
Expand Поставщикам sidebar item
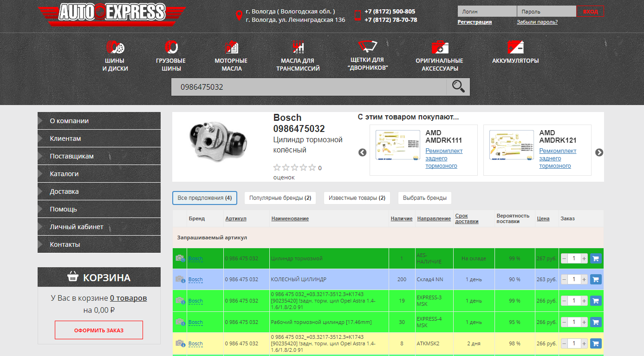(99, 156)
